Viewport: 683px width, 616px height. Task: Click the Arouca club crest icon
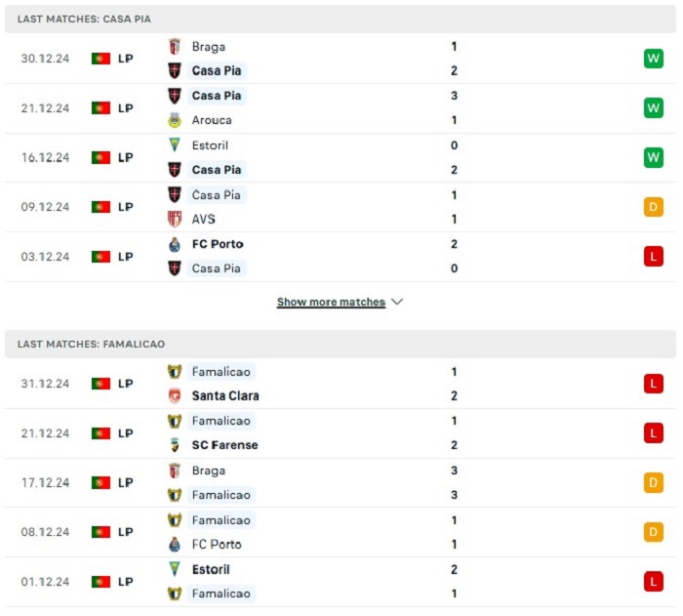click(x=175, y=120)
